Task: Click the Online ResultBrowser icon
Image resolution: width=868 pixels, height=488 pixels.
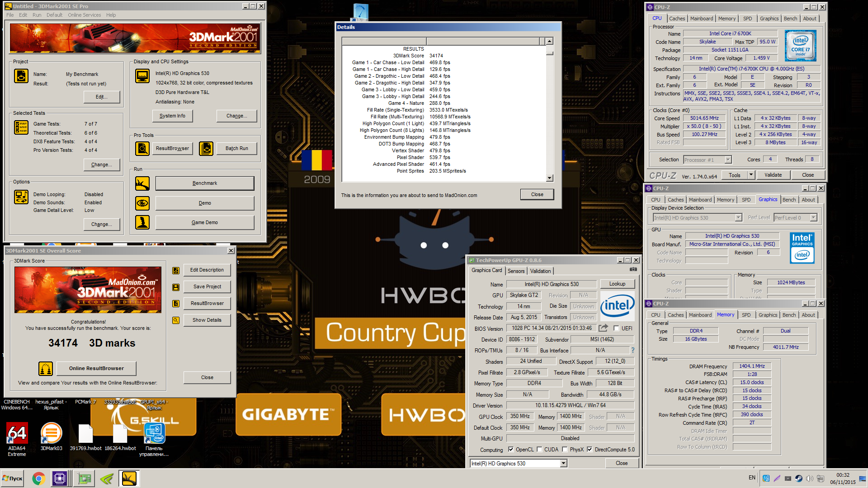Action: point(46,369)
